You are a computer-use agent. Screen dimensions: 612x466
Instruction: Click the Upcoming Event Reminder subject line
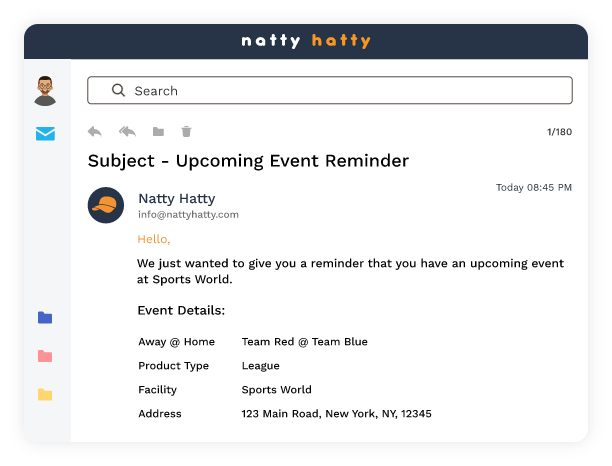click(x=248, y=160)
